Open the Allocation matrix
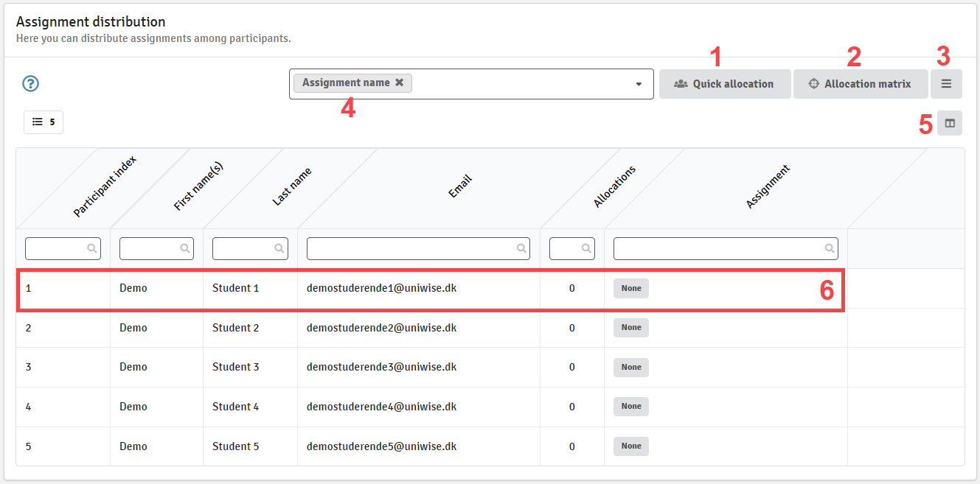This screenshot has height=484, width=980. [x=860, y=84]
